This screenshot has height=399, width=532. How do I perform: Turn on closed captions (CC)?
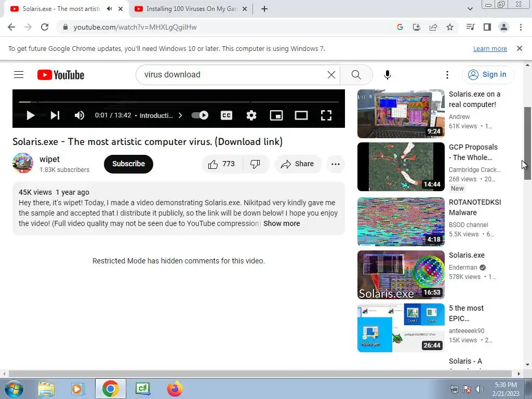tap(227, 115)
